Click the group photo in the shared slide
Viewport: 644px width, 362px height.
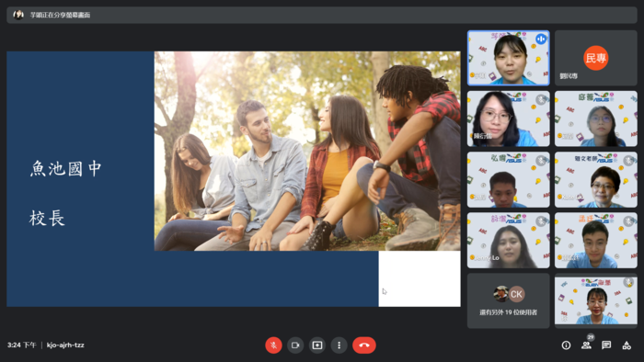(x=307, y=151)
